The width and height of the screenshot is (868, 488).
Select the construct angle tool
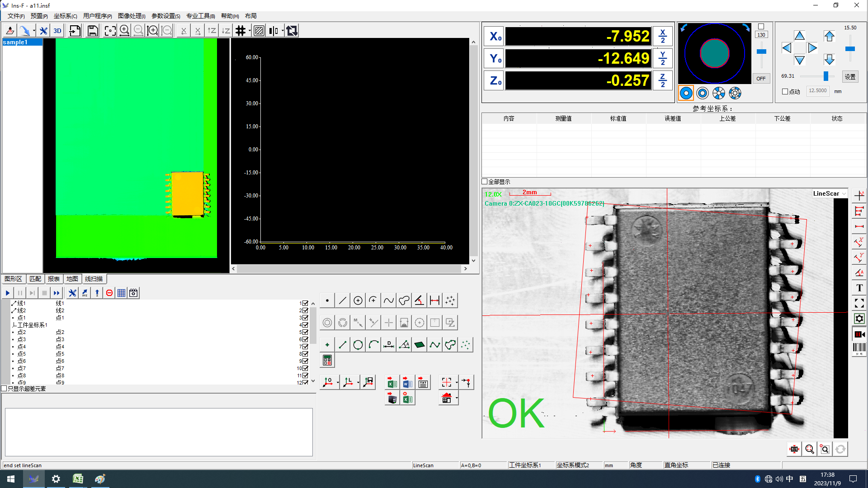pos(404,345)
